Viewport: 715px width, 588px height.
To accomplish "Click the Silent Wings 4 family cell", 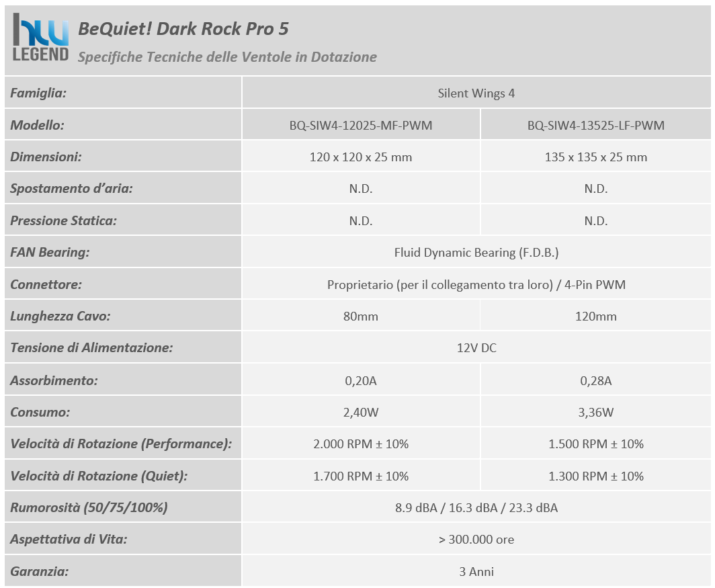I will [476, 93].
